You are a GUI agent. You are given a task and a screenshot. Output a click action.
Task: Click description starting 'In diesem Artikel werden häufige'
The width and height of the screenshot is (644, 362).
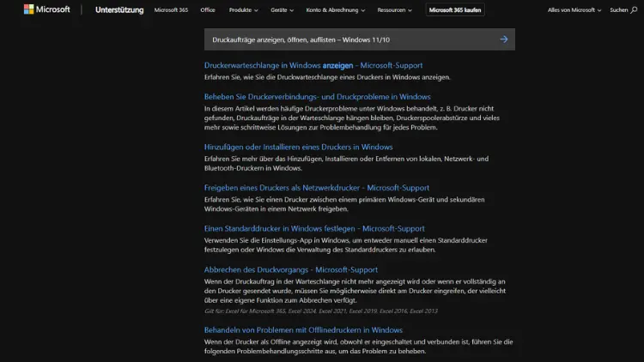[x=352, y=118]
